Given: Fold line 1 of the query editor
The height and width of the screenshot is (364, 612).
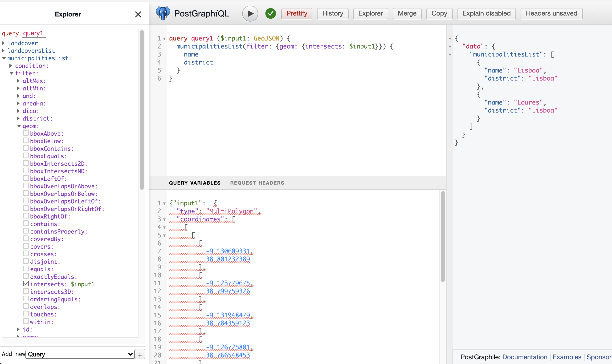Looking at the screenshot, I should coord(164,39).
